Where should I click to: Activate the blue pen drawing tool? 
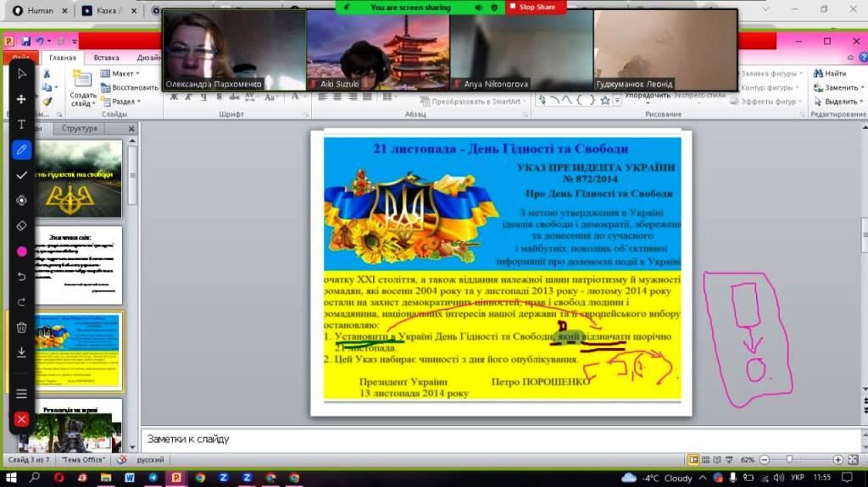(21, 149)
